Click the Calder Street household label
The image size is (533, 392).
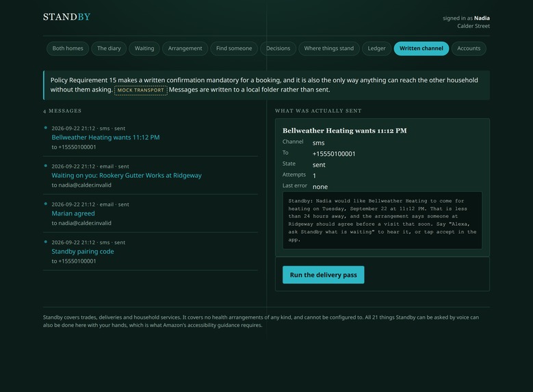click(x=473, y=26)
